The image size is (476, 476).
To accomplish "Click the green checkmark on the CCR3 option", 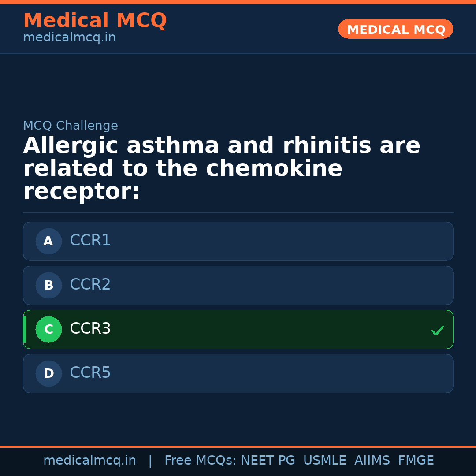I will 437,330.
